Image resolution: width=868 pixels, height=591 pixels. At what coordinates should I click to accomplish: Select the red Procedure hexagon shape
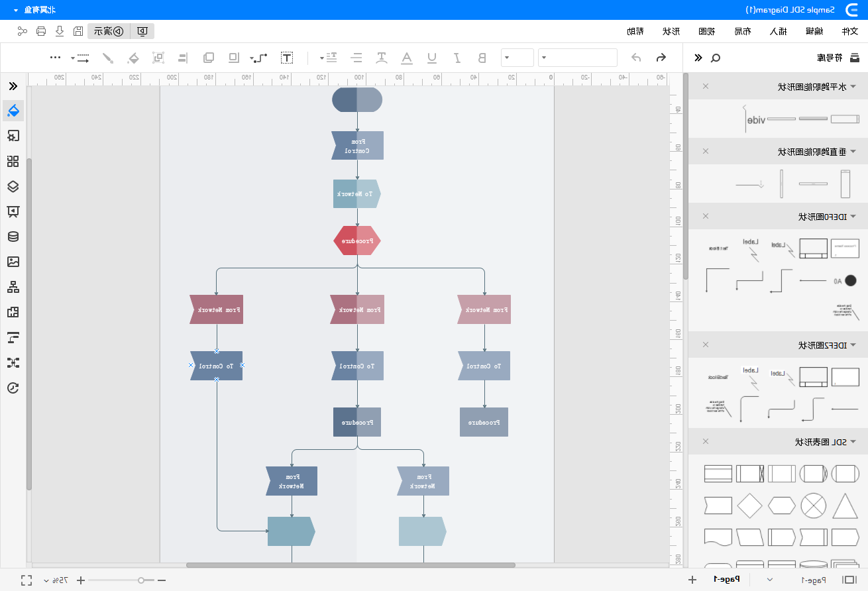[x=357, y=241]
